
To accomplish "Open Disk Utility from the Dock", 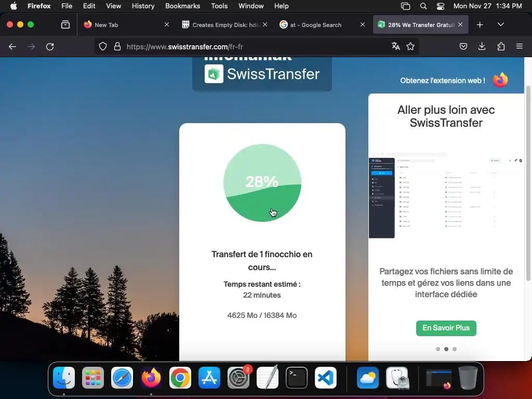I will 397,378.
